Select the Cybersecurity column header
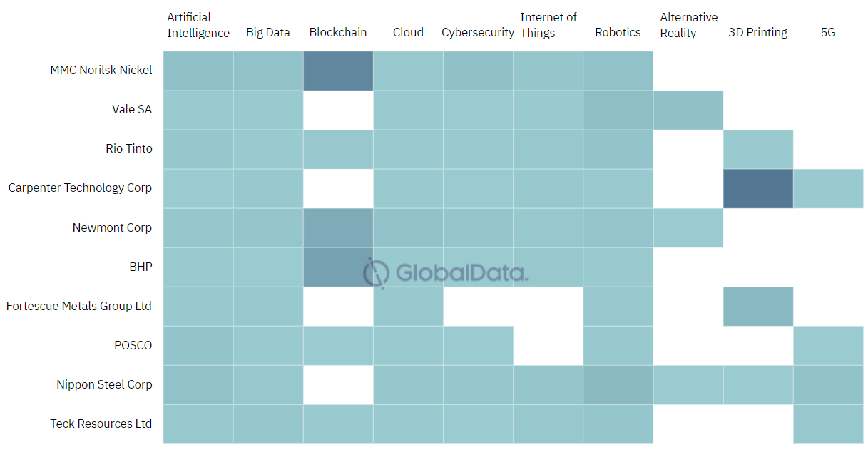This screenshot has width=868, height=462. click(478, 32)
